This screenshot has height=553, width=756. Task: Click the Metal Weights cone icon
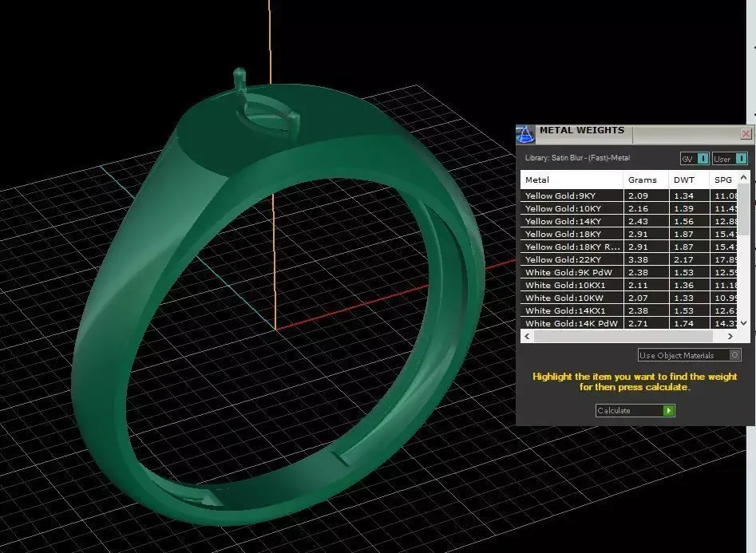525,135
